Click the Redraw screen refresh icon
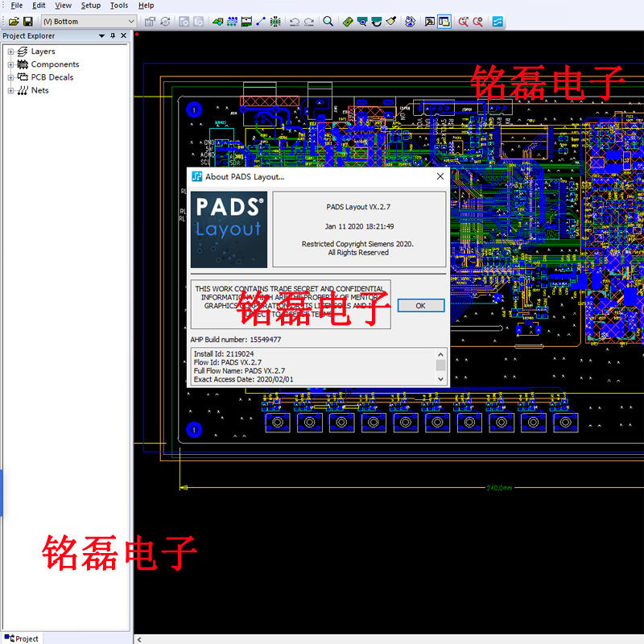The height and width of the screenshot is (644, 644). [377, 22]
